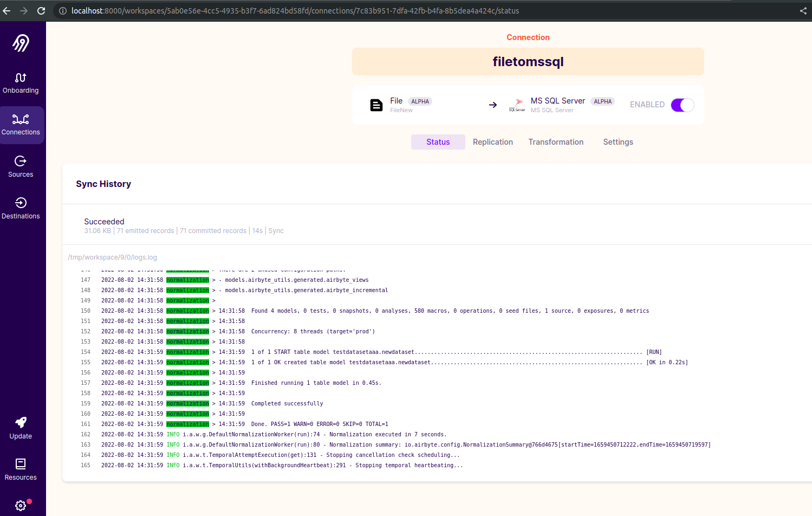Switch to the Settings tab
Screen dimensions: 812x516
[618, 142]
